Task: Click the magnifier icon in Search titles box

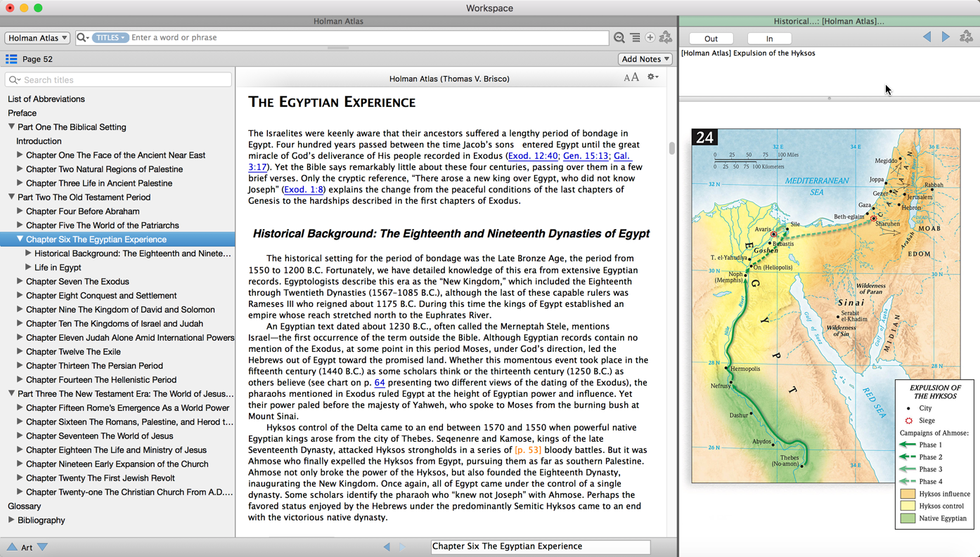Action: [x=15, y=80]
